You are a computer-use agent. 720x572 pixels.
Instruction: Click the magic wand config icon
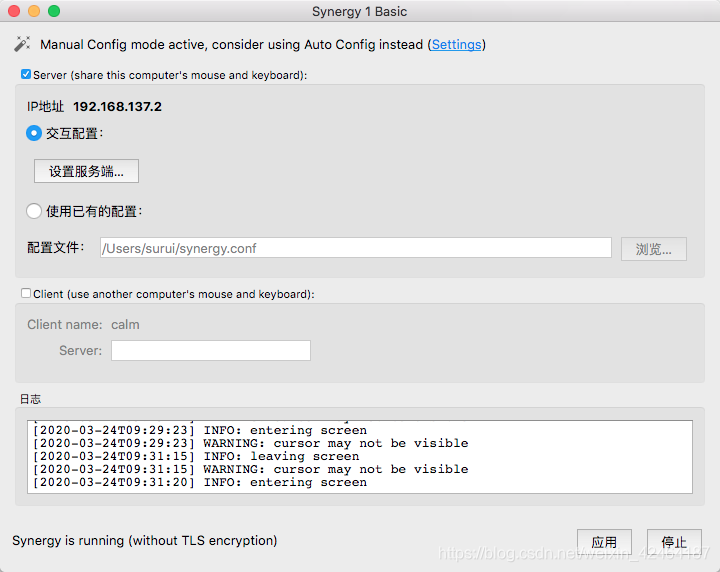(22, 44)
